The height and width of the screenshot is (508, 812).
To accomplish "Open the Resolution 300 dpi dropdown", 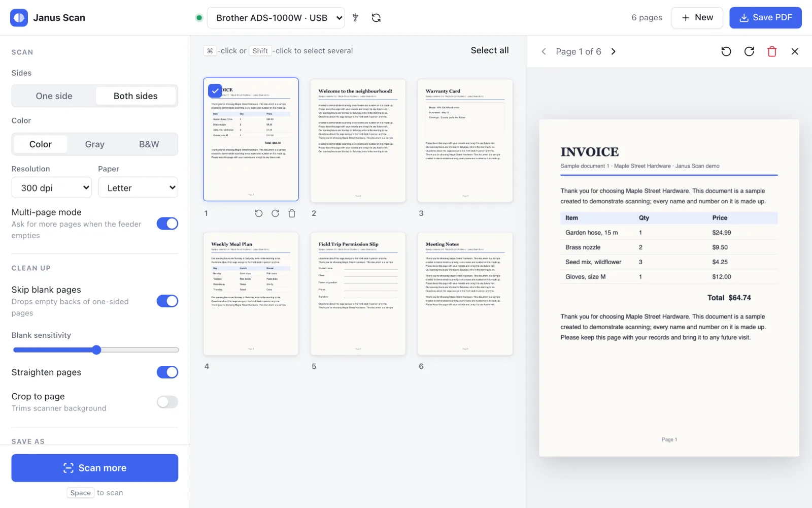I will [52, 187].
